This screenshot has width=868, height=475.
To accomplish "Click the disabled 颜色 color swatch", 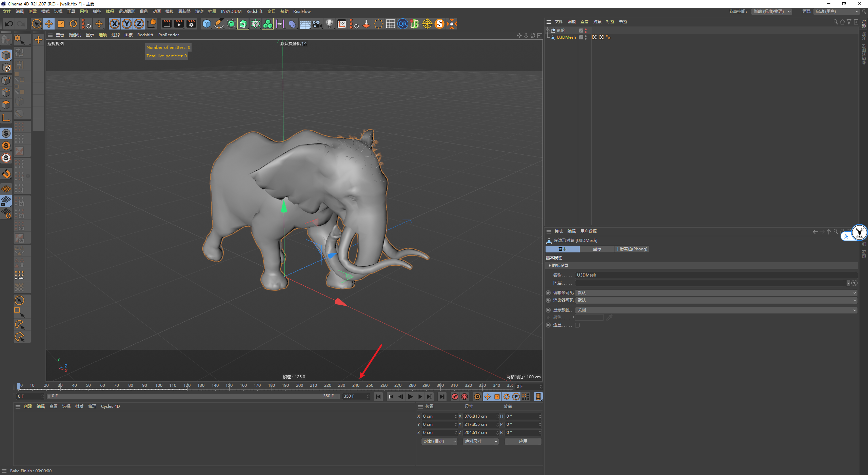I will [x=589, y=318].
